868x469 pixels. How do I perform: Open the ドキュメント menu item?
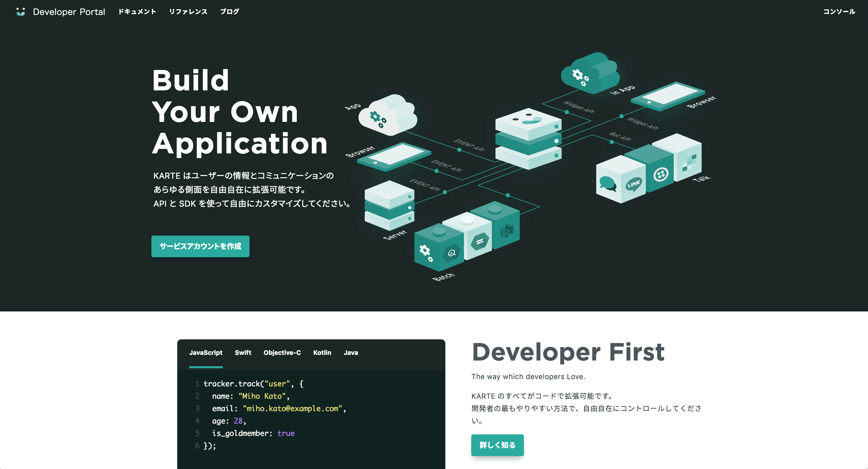[x=137, y=12]
